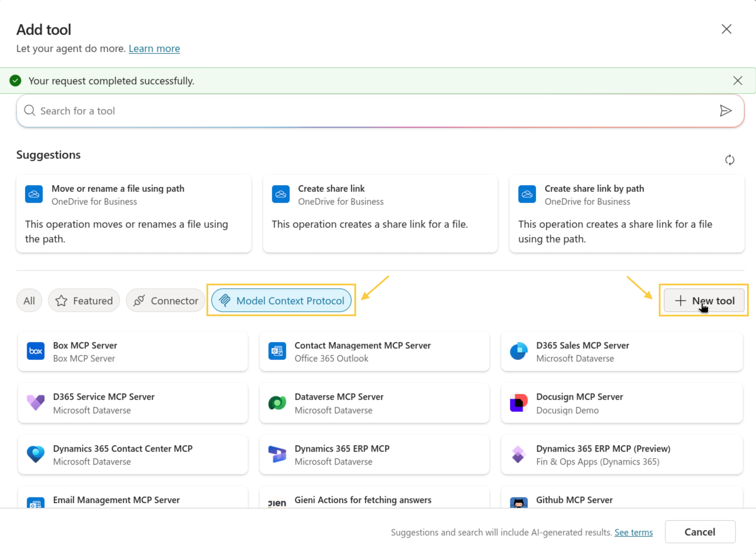
Task: Select the Model Context Protocol filter
Action: click(281, 301)
